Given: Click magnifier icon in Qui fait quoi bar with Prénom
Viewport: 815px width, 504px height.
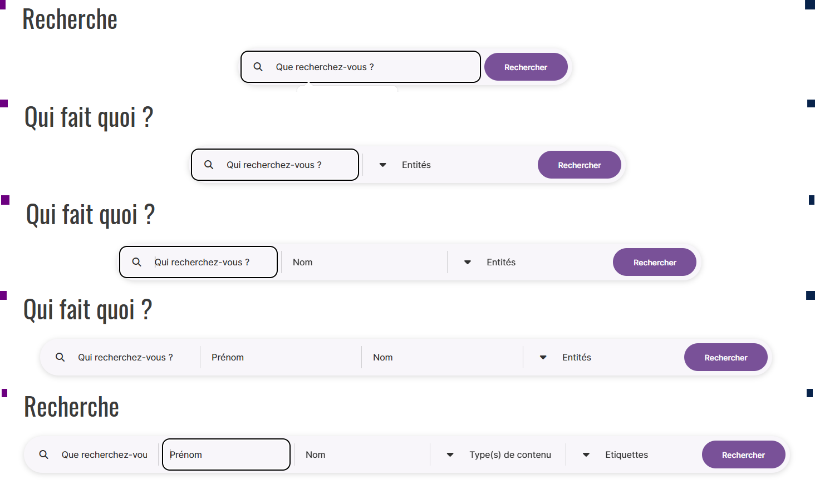Looking at the screenshot, I should click(x=60, y=357).
